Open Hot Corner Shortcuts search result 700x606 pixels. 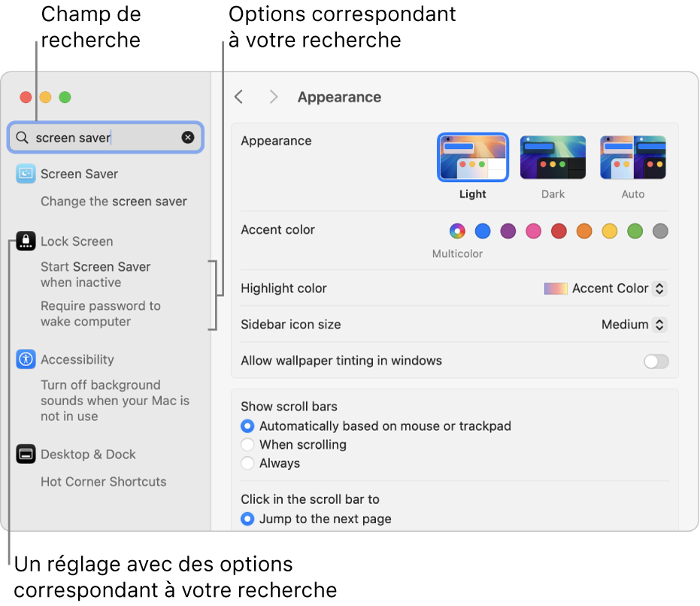coord(104,482)
